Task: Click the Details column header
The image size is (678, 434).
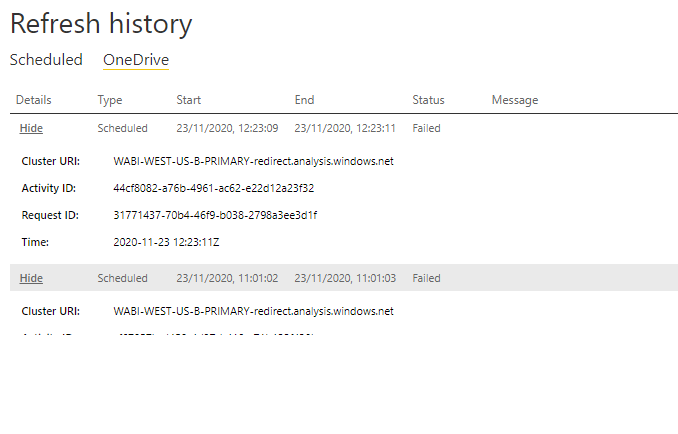Action: pyautogui.click(x=34, y=100)
